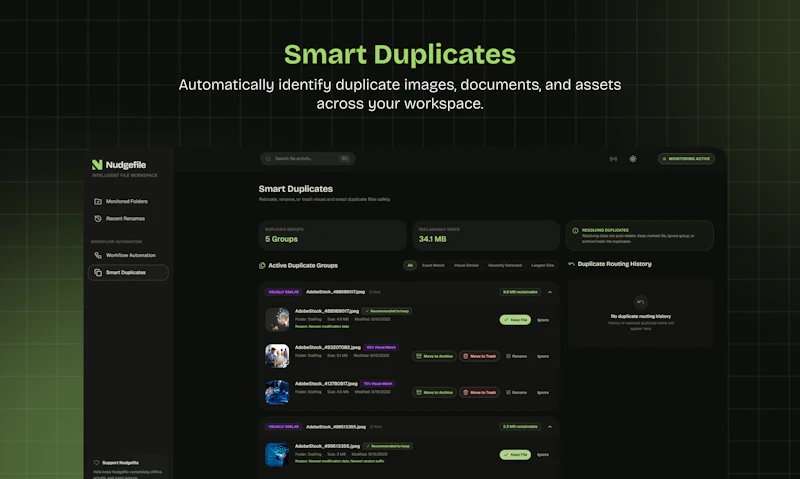The width and height of the screenshot is (800, 479).
Task: Click the Nudgefile logo icon
Action: tap(97, 165)
